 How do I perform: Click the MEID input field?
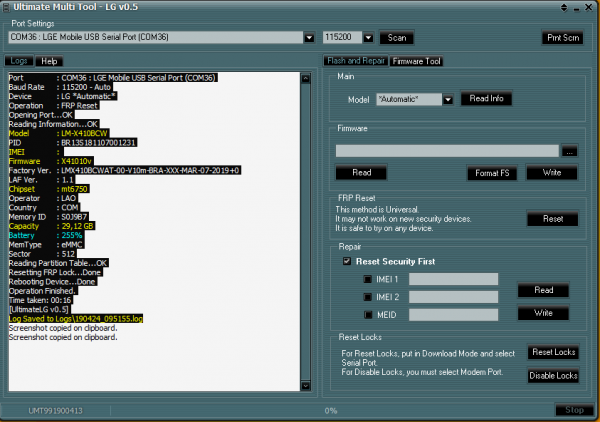click(x=453, y=315)
